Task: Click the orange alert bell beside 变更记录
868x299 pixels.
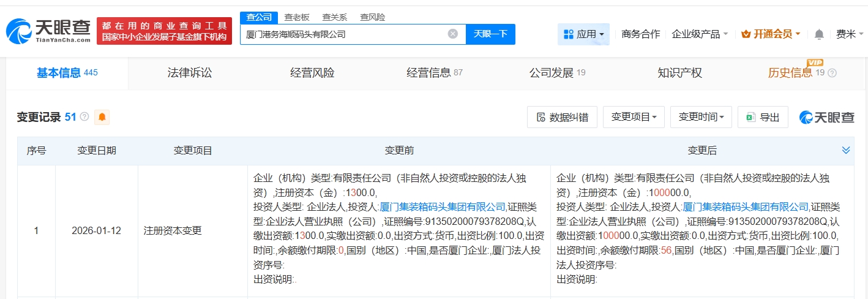Action: click(102, 117)
